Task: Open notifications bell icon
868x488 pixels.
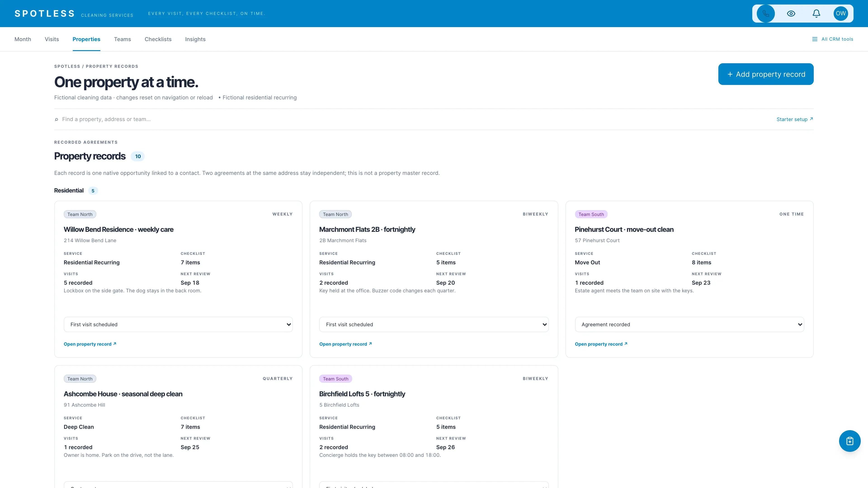Action: pos(816,14)
